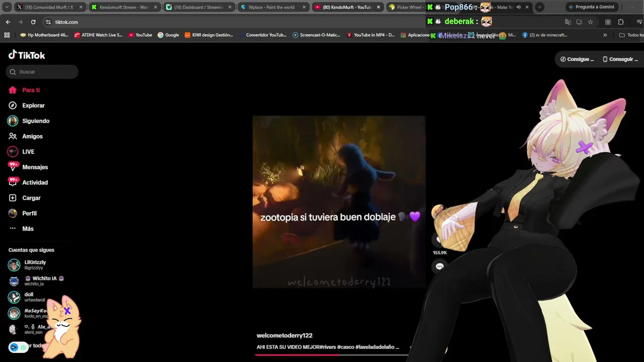Click the translate page icon
Viewport: 644px width, 362px height.
click(x=568, y=22)
